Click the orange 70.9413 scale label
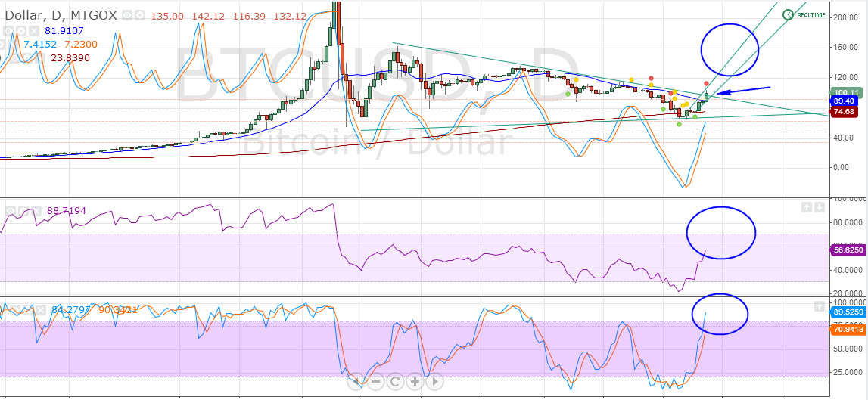Screen dimensions: 868x400 [848, 330]
